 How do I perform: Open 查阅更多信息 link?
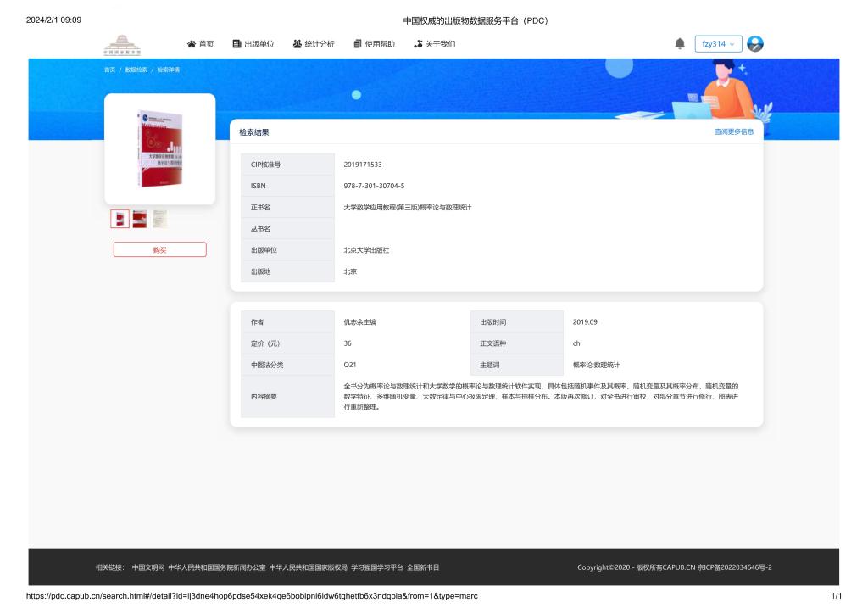coord(734,131)
